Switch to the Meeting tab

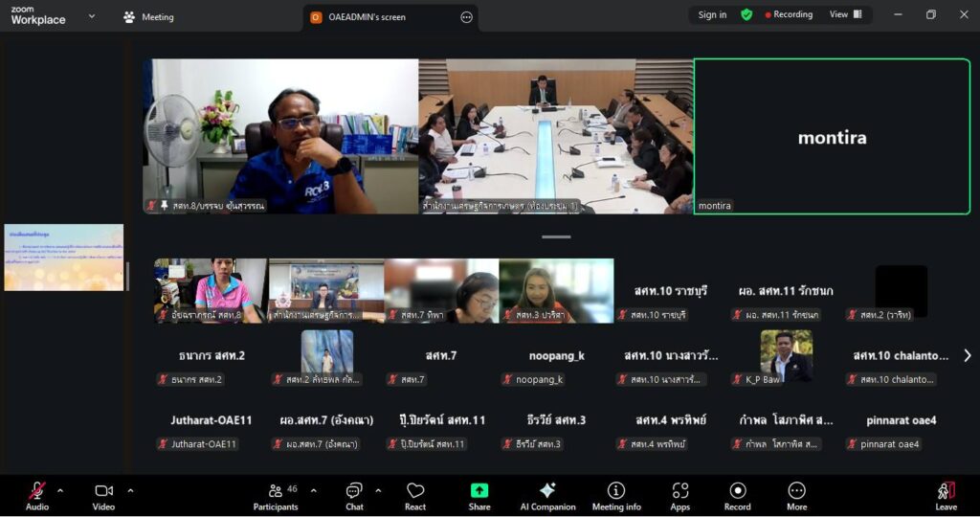point(149,17)
